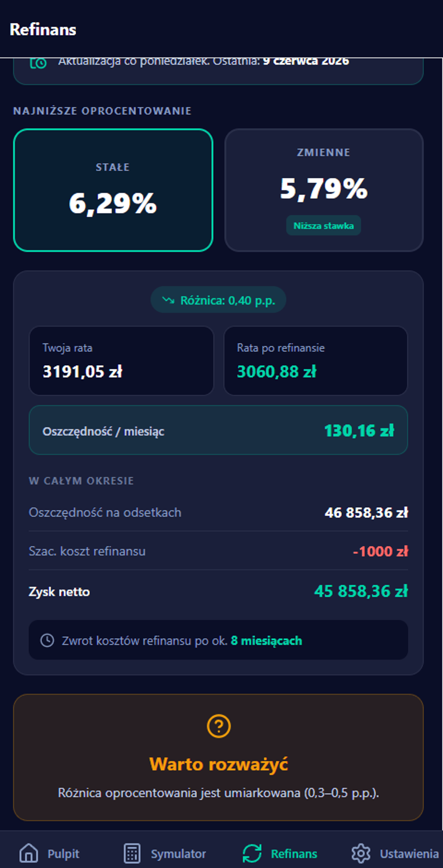The height and width of the screenshot is (868, 443).
Task: Select the ZMIENNE 5,79% rate card
Action: 324,190
